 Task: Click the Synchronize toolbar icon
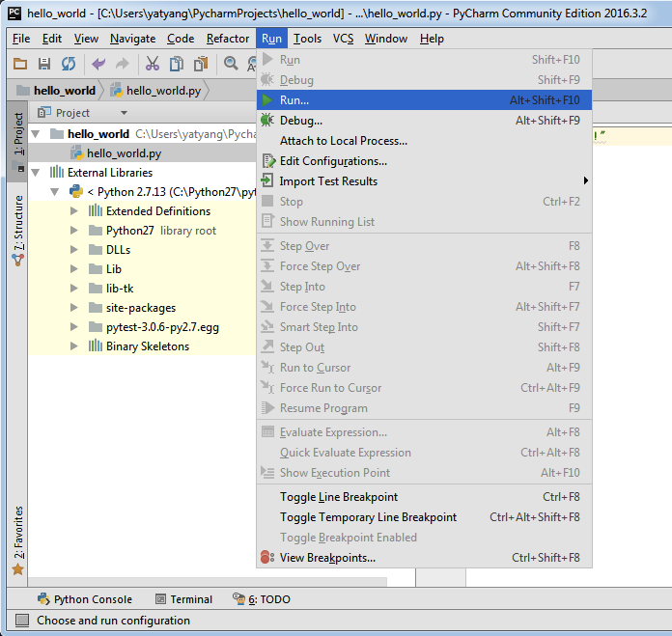69,65
